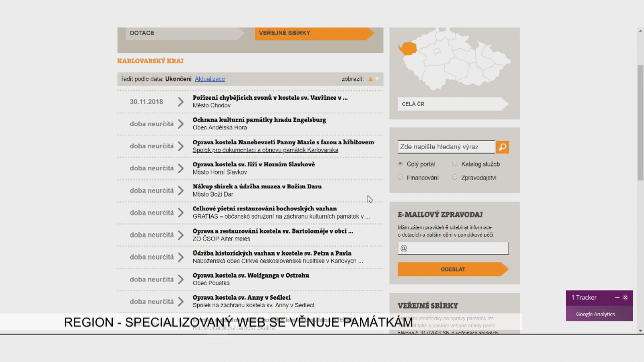Select Financování radio option
This screenshot has width=644, height=362.
click(x=400, y=177)
